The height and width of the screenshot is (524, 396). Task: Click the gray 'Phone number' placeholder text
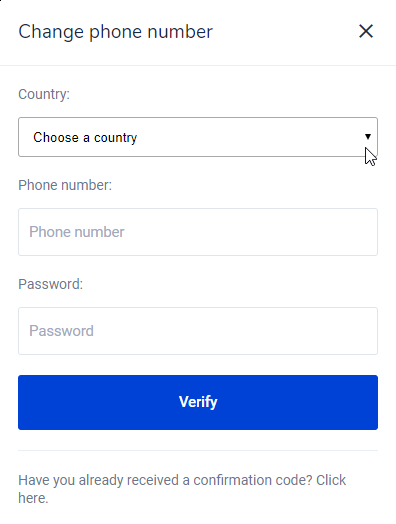click(77, 232)
